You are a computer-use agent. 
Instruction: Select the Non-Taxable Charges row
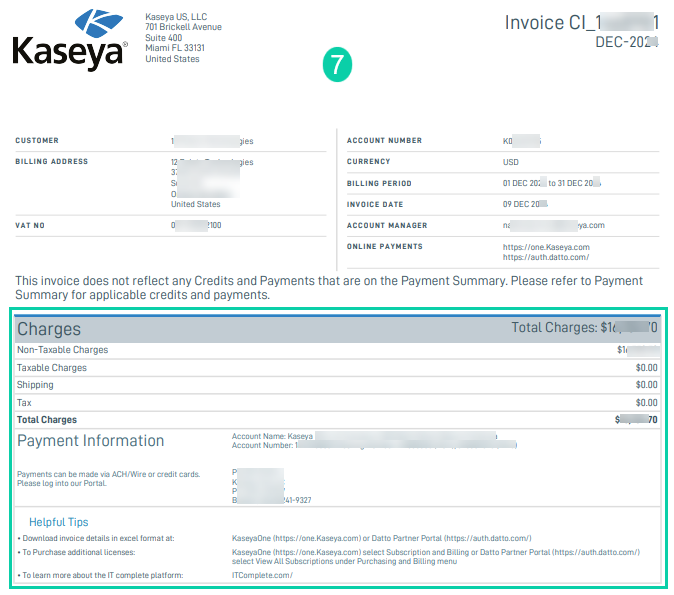(x=62, y=350)
